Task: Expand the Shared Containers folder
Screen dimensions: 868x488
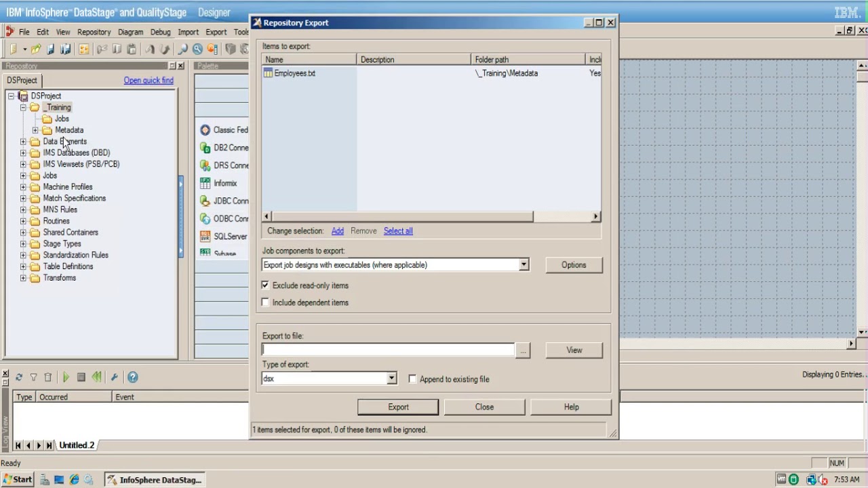Action: [23, 232]
